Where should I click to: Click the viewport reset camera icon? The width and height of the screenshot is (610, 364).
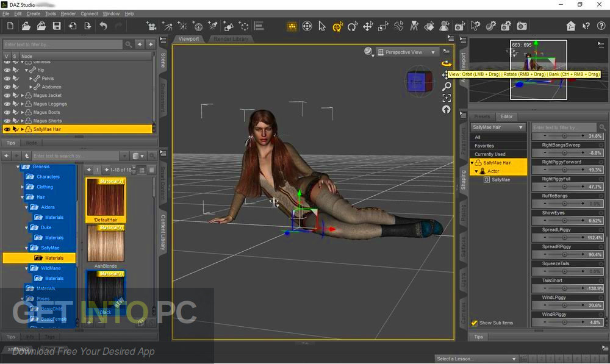447,110
